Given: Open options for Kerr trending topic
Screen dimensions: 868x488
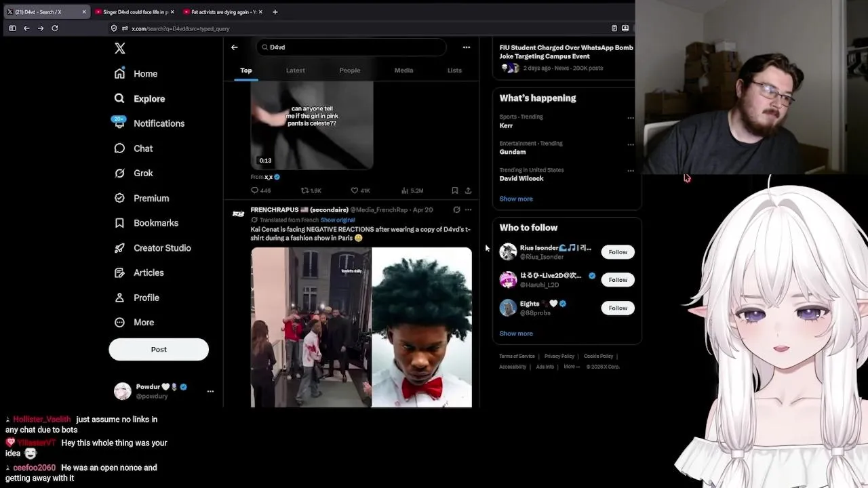Looking at the screenshot, I should click(631, 118).
